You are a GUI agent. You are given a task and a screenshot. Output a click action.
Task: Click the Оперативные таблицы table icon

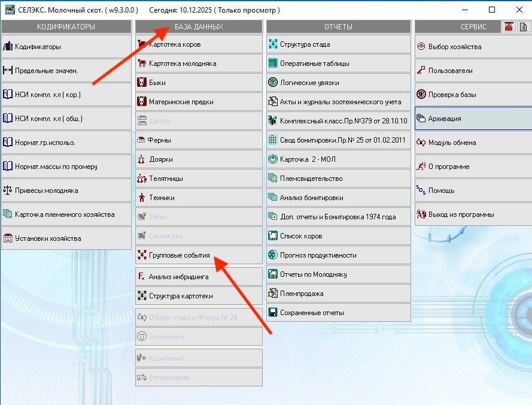[273, 63]
